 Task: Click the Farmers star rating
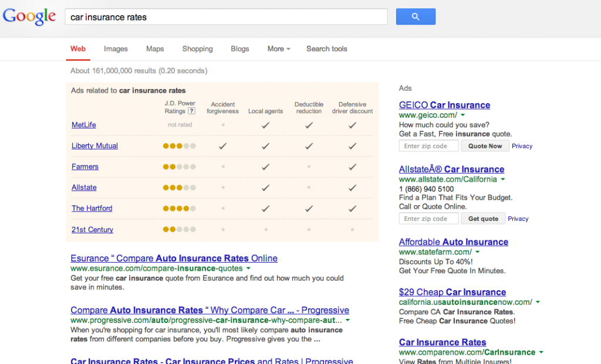tap(180, 167)
